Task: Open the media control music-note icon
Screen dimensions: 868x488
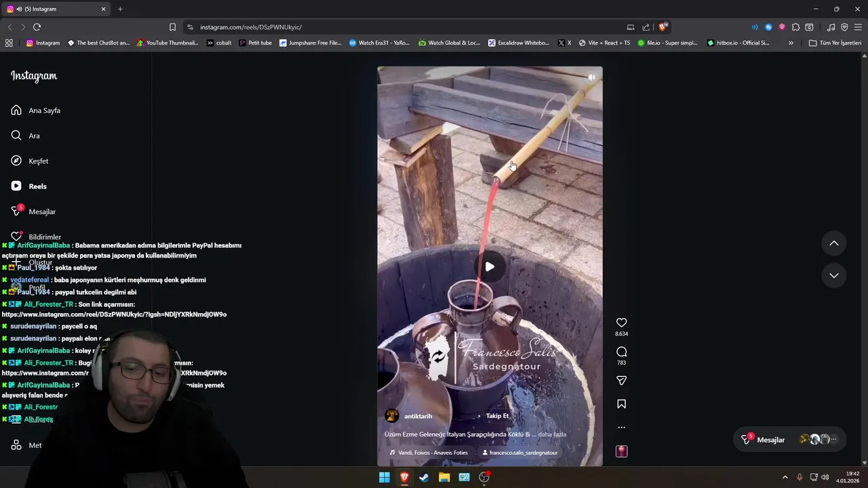Action: pyautogui.click(x=831, y=27)
